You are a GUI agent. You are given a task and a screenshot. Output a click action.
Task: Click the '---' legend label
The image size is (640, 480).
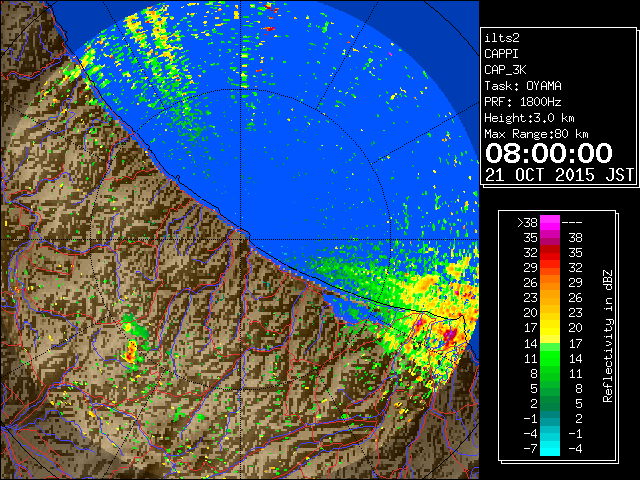pyautogui.click(x=572, y=223)
